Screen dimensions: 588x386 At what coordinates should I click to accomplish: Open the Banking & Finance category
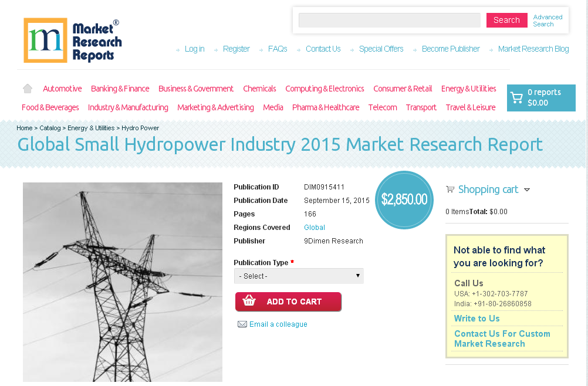click(120, 89)
